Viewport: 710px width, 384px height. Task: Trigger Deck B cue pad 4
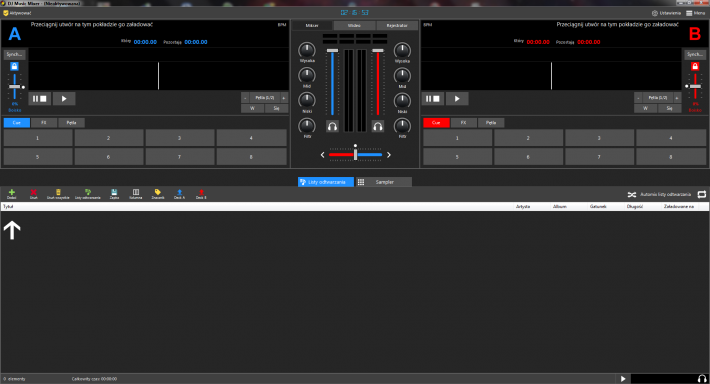(x=671, y=138)
